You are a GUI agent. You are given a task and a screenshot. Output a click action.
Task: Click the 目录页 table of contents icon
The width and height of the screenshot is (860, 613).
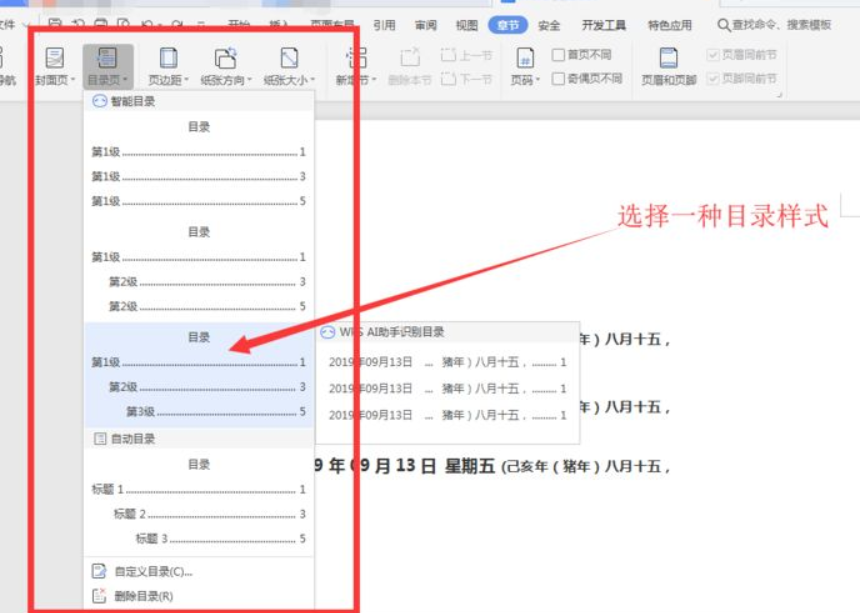(107, 60)
